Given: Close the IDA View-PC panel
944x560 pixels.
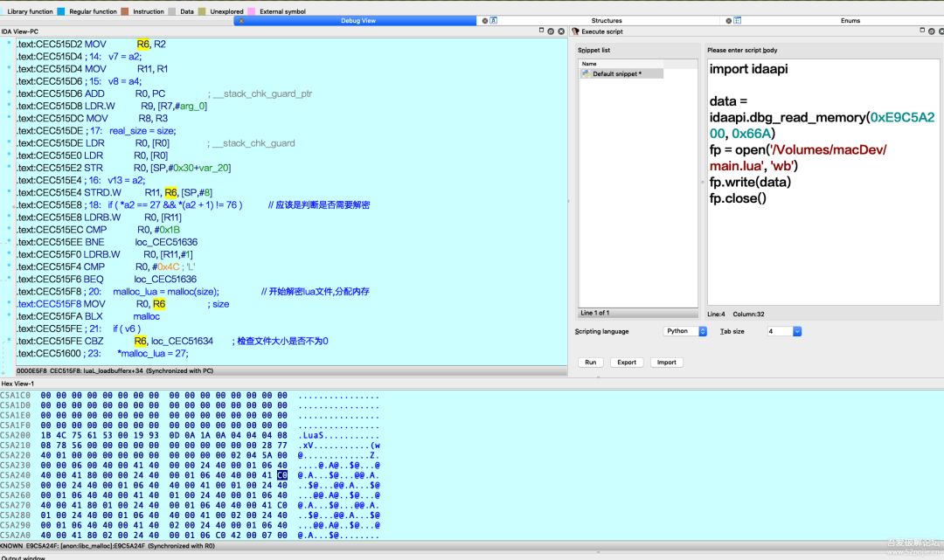Looking at the screenshot, I should pyautogui.click(x=562, y=31).
